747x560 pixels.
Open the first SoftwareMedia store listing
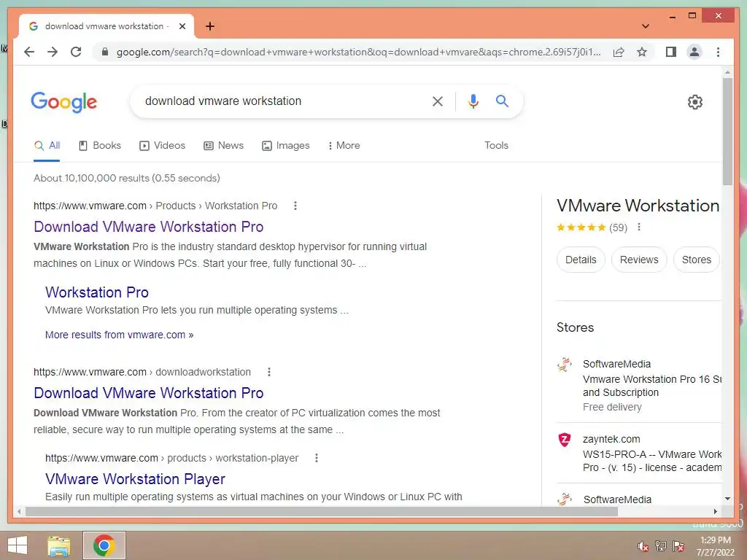click(x=638, y=385)
